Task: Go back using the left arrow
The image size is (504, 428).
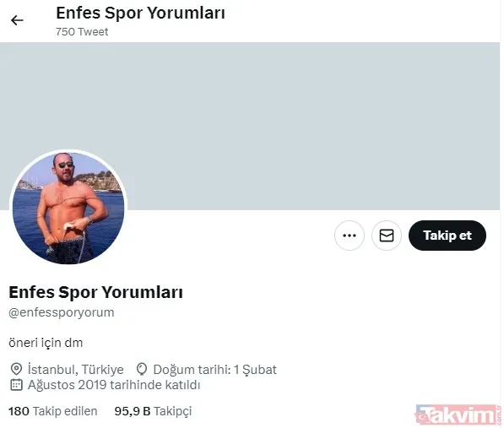Action: [x=17, y=20]
